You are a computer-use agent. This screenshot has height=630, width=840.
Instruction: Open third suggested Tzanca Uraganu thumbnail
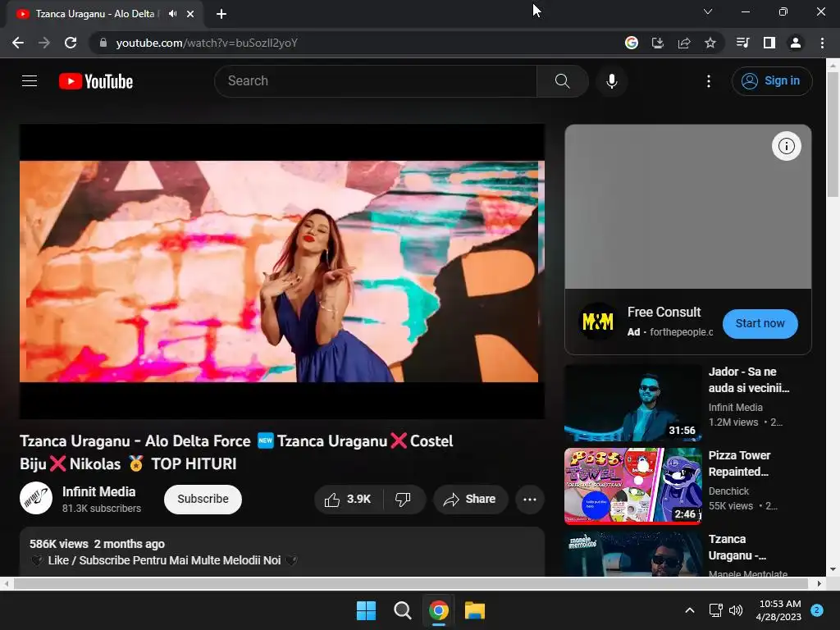[x=632, y=554]
